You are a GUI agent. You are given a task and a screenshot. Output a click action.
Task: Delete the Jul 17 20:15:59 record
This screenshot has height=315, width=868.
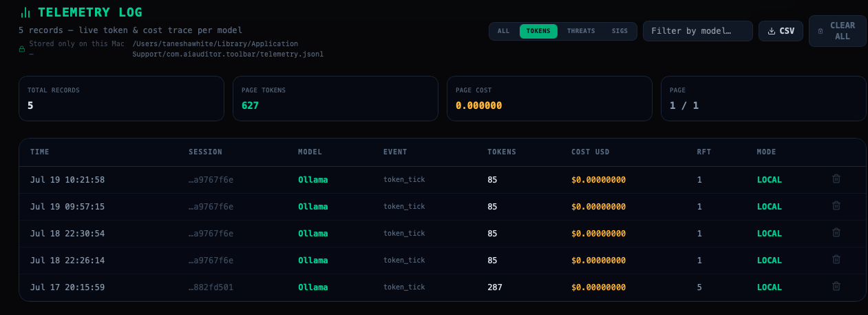pyautogui.click(x=836, y=286)
